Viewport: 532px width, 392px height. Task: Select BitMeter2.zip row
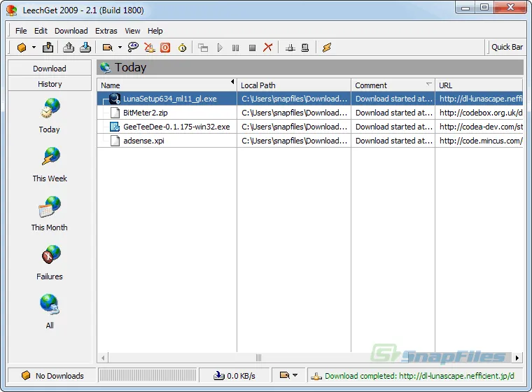(x=310, y=113)
